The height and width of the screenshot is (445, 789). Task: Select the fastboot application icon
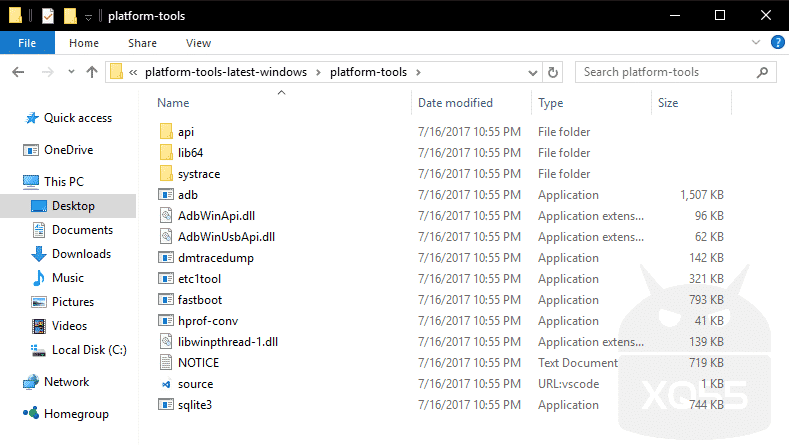(166, 300)
